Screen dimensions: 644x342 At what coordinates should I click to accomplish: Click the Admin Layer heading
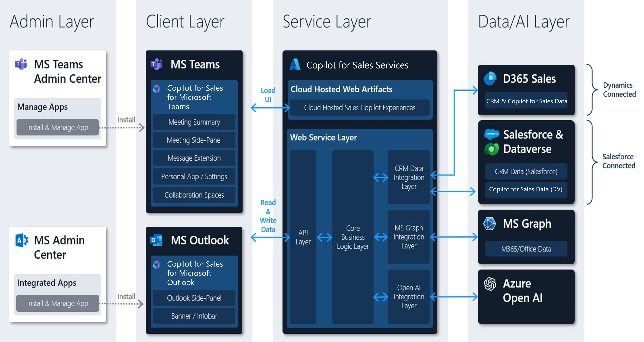(52, 22)
